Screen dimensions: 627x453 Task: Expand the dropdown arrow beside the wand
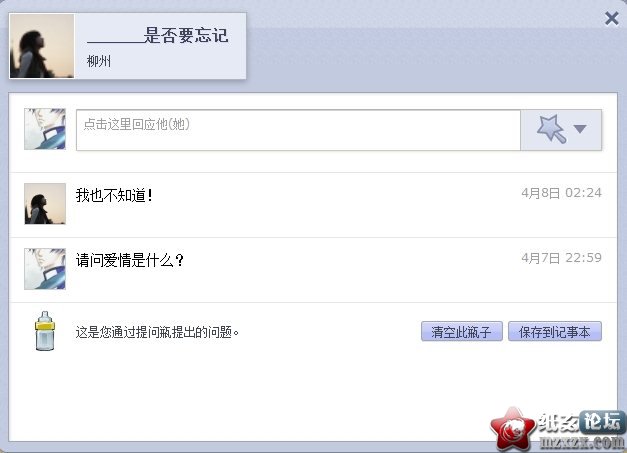click(580, 129)
